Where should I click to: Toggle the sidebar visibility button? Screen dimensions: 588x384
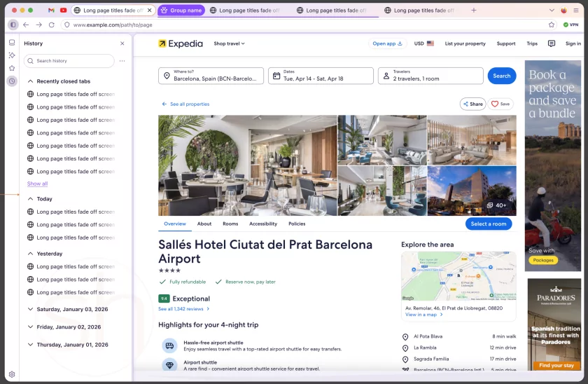point(13,25)
